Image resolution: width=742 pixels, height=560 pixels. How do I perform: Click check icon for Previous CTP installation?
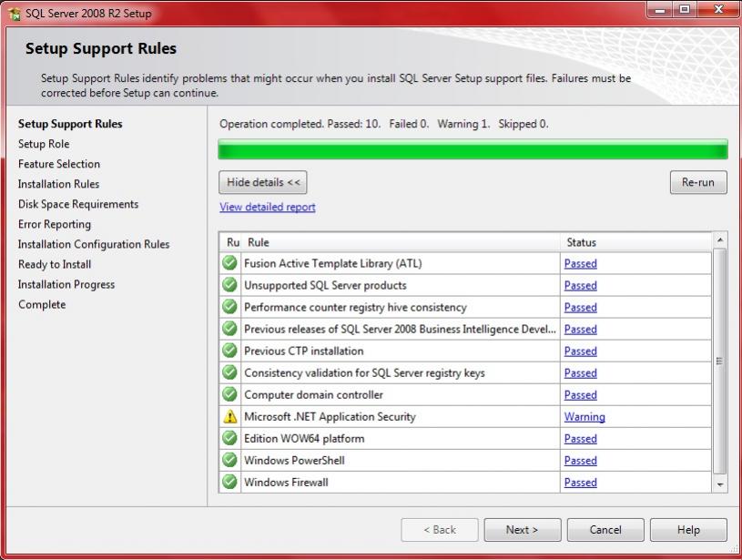(x=229, y=351)
